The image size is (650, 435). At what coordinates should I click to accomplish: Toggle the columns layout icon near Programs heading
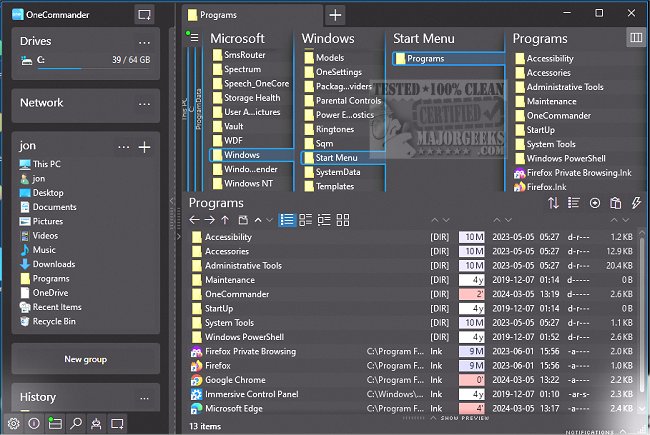click(636, 38)
